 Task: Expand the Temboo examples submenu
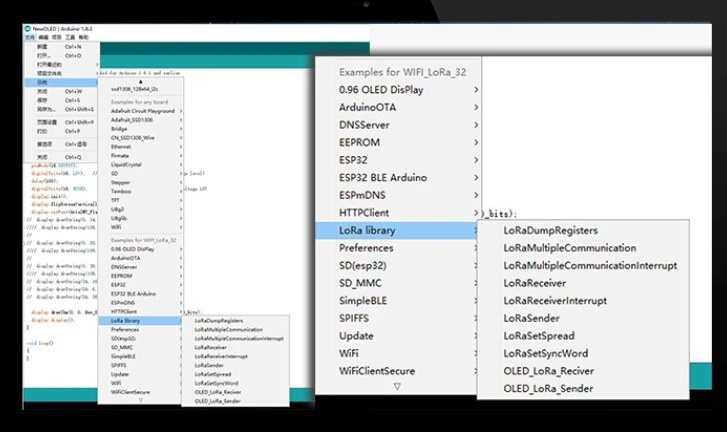(x=121, y=190)
